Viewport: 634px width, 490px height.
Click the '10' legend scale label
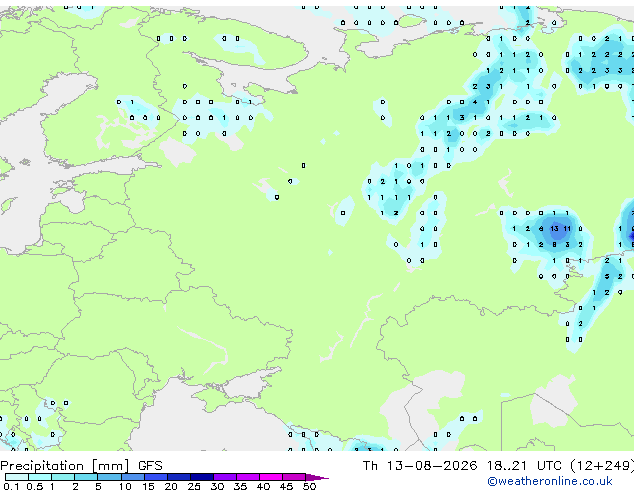click(125, 486)
